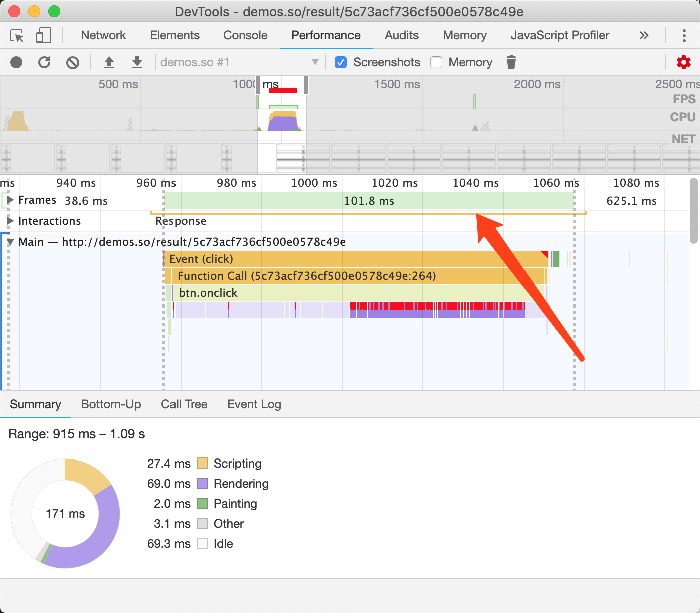
Task: Click the Record button icon
Action: pos(16,62)
